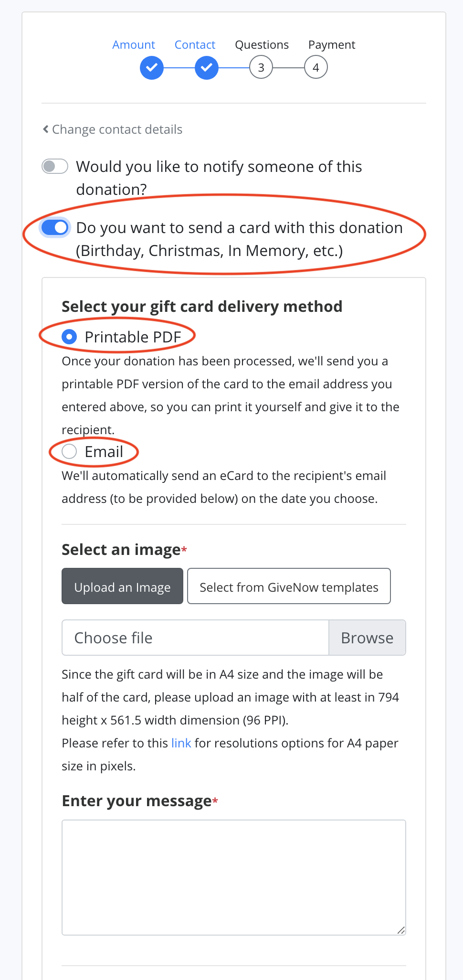Viewport: 463px width, 980px height.
Task: Disable the send a card toggle
Action: coord(54,227)
